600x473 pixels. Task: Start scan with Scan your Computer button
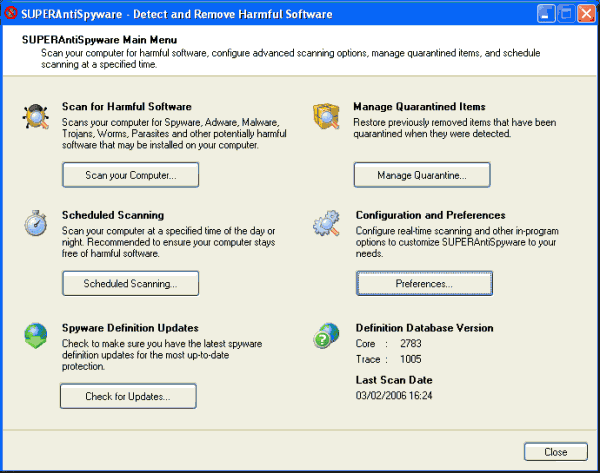click(x=130, y=175)
